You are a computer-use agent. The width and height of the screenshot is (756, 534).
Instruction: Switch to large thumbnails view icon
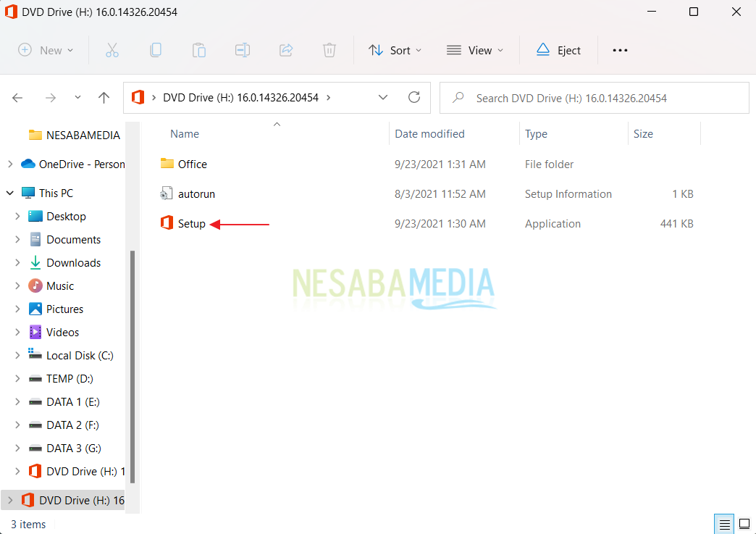744,525
